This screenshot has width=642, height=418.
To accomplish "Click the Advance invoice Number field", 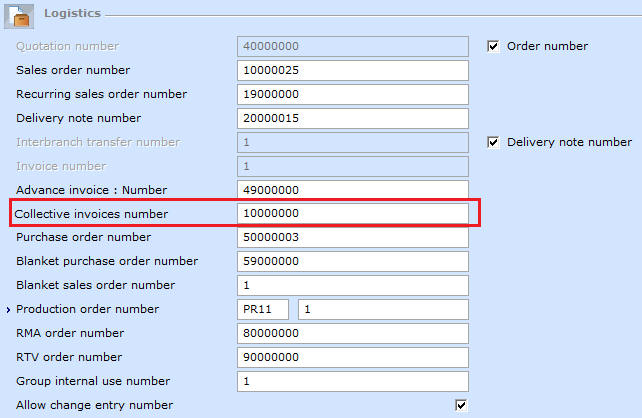I will click(x=353, y=190).
